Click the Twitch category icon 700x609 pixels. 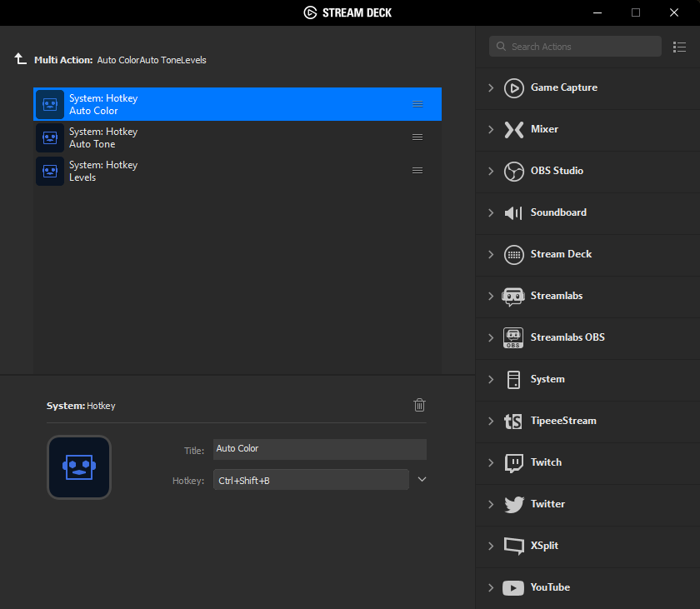[513, 462]
